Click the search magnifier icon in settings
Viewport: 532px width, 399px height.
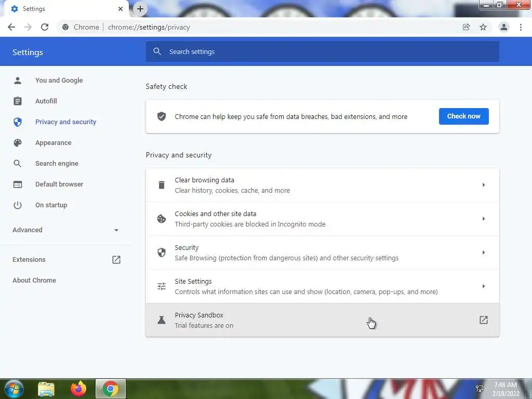coord(157,51)
